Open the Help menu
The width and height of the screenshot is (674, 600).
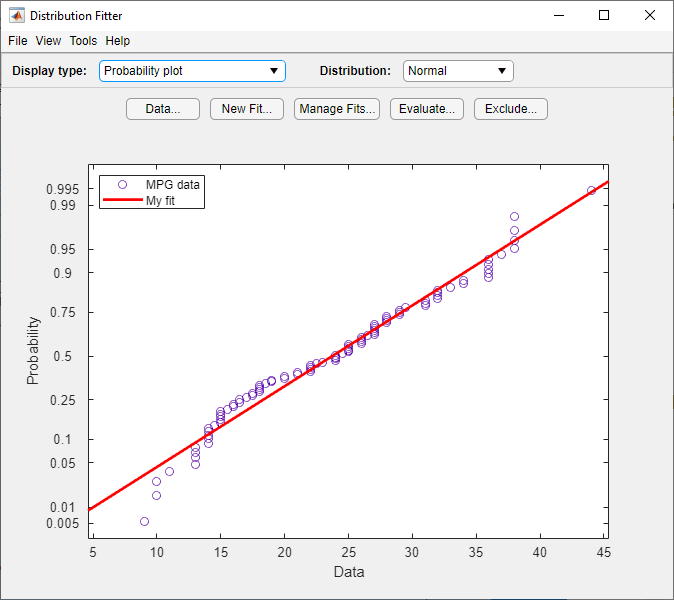point(118,41)
